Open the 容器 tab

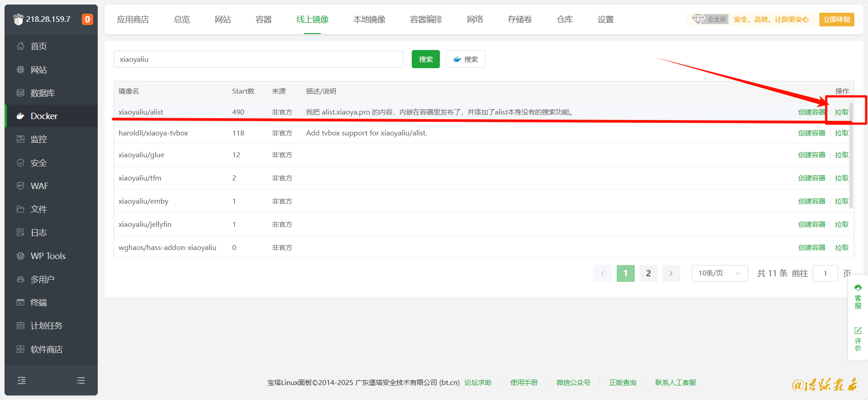click(264, 20)
